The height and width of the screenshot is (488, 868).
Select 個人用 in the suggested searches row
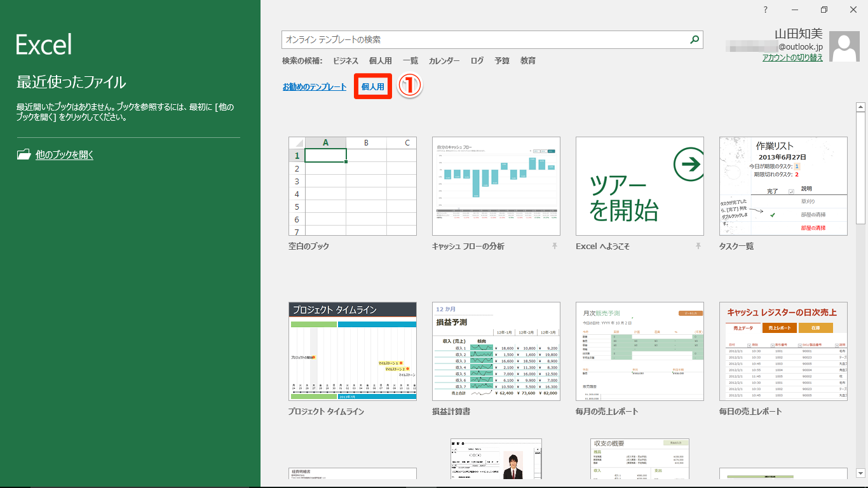(380, 61)
